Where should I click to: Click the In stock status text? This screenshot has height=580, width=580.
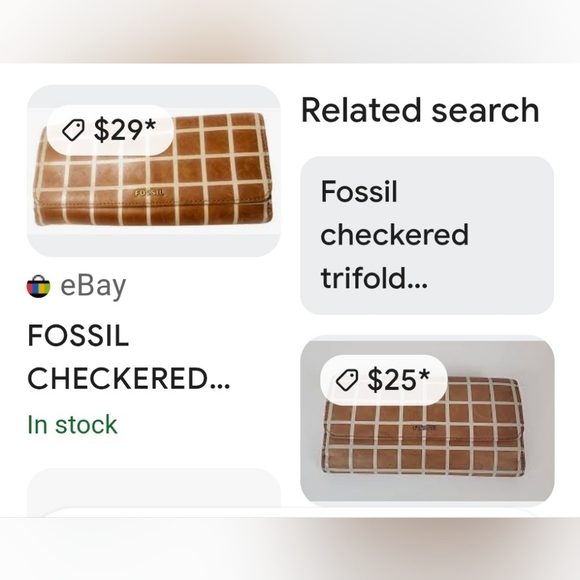(72, 424)
